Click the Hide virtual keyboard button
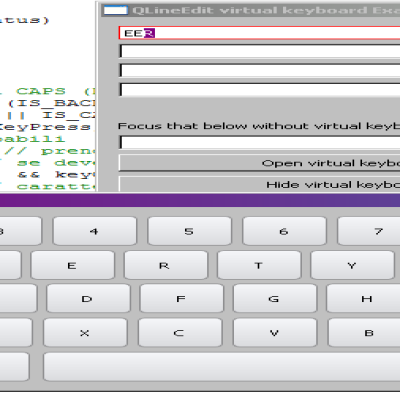 point(259,184)
